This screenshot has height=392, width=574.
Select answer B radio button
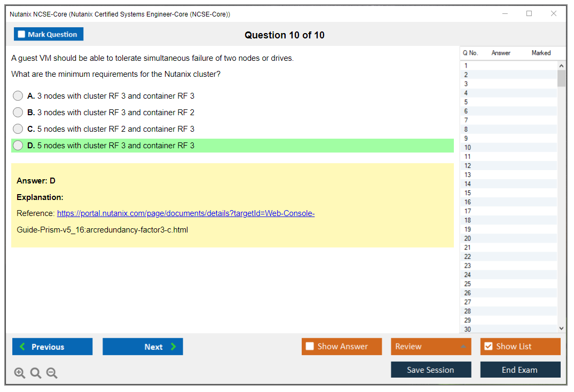tap(18, 113)
